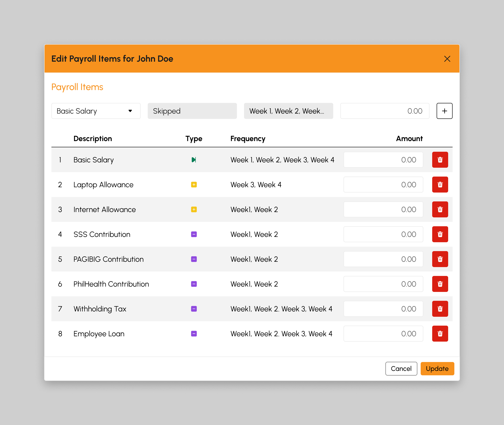Screen dimensions: 504x425
Task: Click the Payroll Items section heading
Action: tap(77, 87)
